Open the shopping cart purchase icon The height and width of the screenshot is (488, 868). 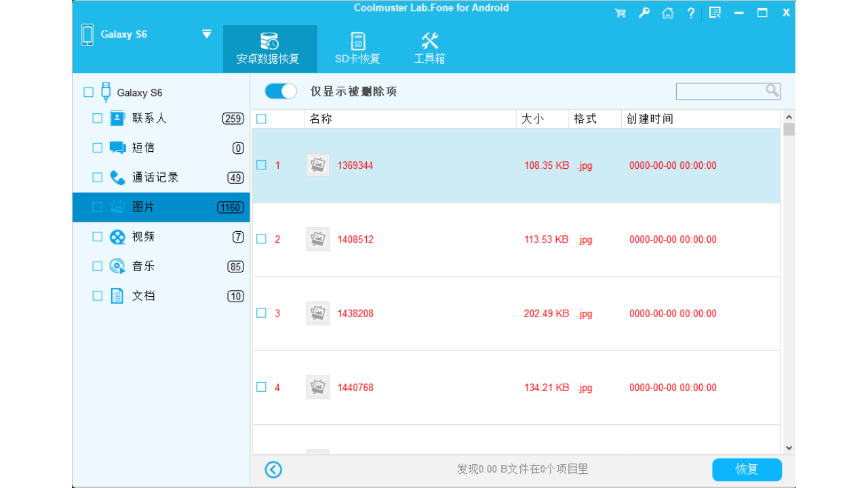(619, 12)
